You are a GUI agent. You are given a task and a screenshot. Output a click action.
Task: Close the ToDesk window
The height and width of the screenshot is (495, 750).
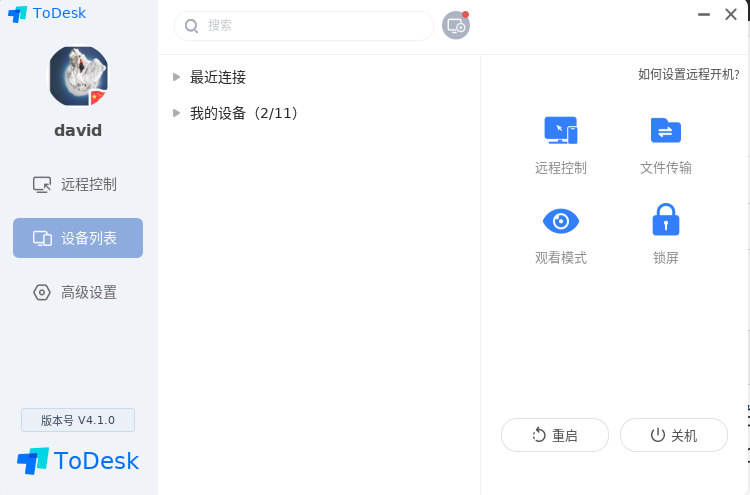pyautogui.click(x=733, y=14)
